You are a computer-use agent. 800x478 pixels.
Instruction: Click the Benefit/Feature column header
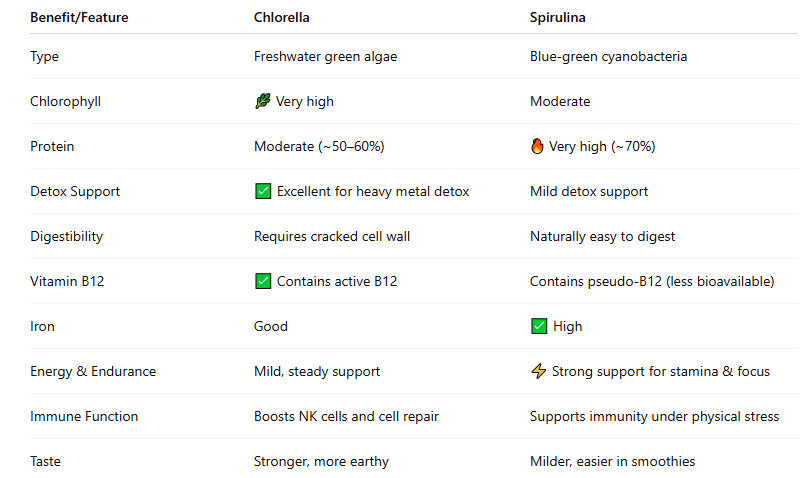tap(79, 17)
